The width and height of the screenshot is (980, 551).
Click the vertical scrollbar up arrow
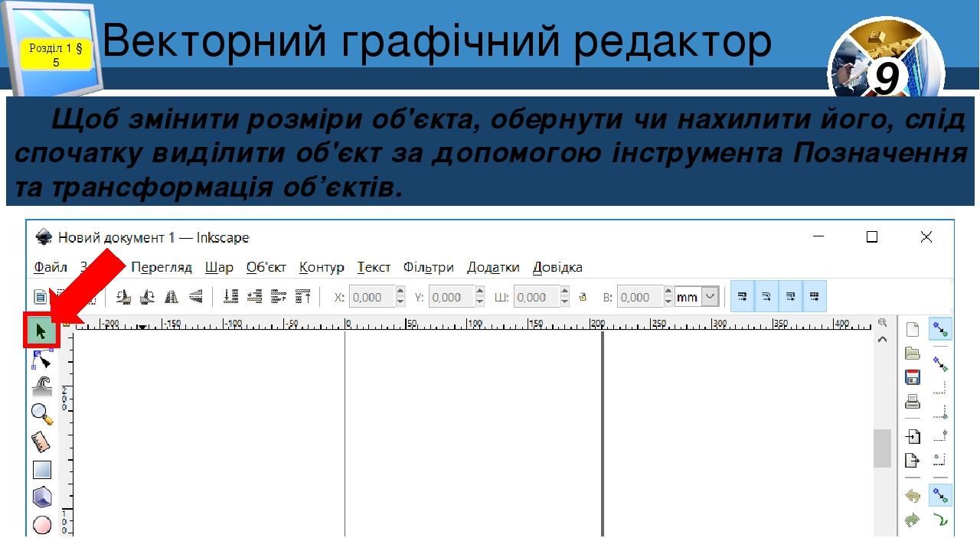click(883, 339)
